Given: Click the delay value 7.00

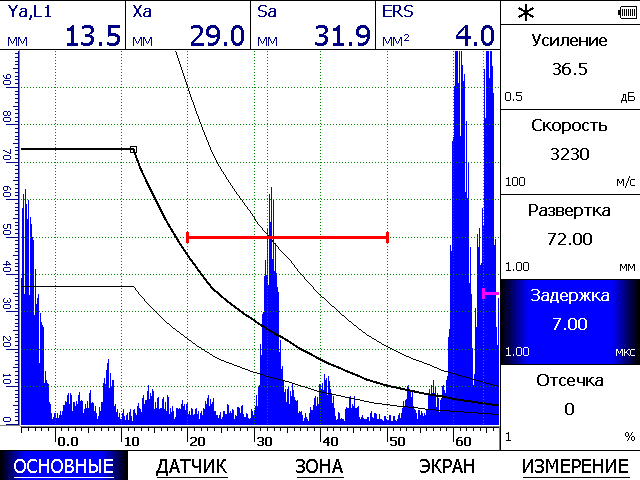Looking at the screenshot, I should (x=570, y=324).
